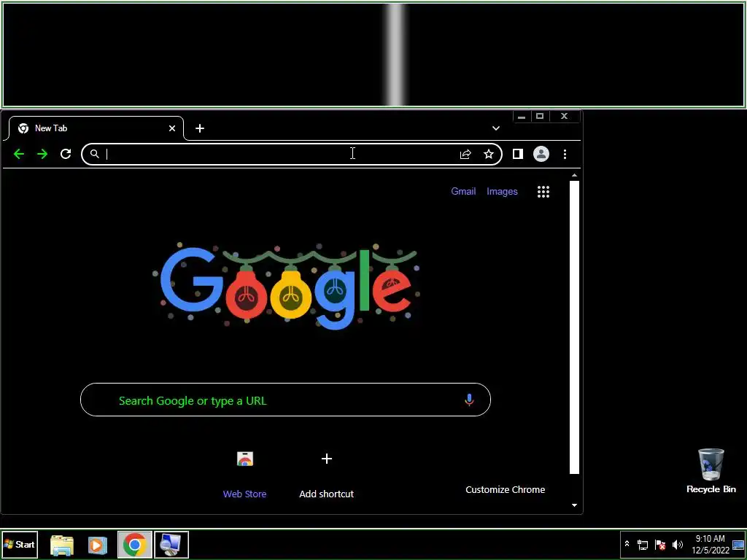Screen dimensions: 747x560
Task: Focus the Search Google or type a URL box
Action: click(x=285, y=400)
